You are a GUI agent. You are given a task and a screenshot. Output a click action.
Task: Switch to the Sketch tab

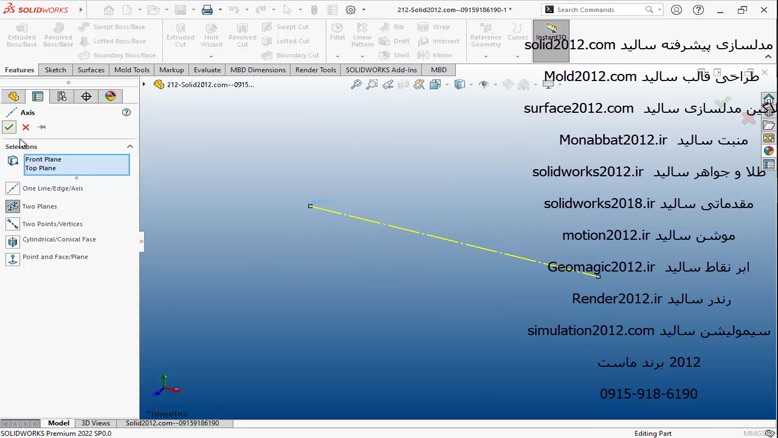[x=55, y=70]
